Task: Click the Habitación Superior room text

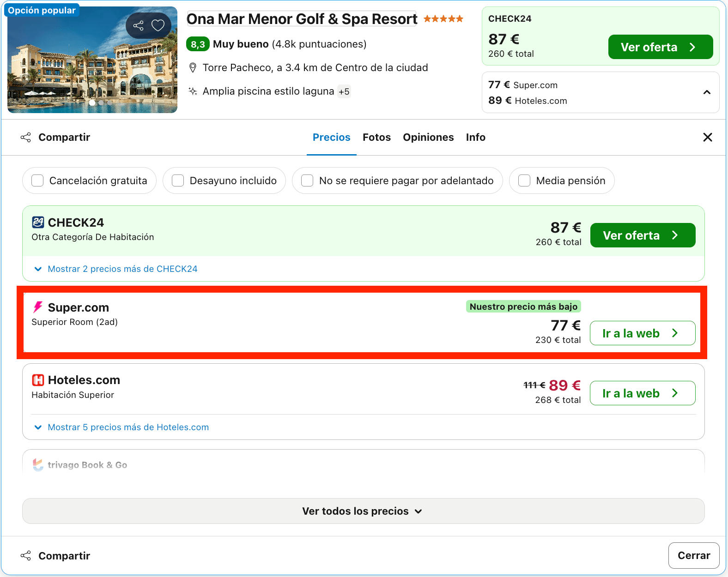Action: tap(73, 395)
